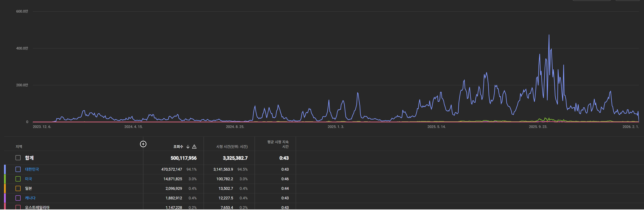Sort by 평균 시청 지속 시간 column

click(278, 144)
